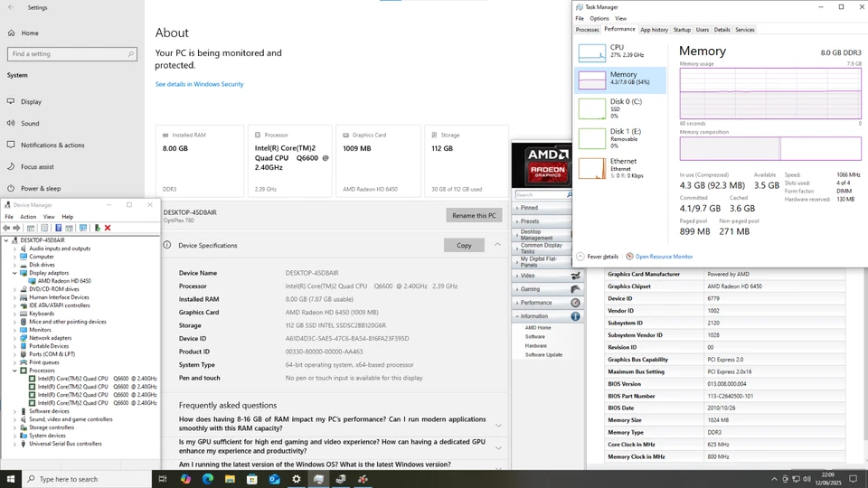The image size is (868, 488).
Task: Expand Audio inputs and outputs node
Action: point(15,249)
